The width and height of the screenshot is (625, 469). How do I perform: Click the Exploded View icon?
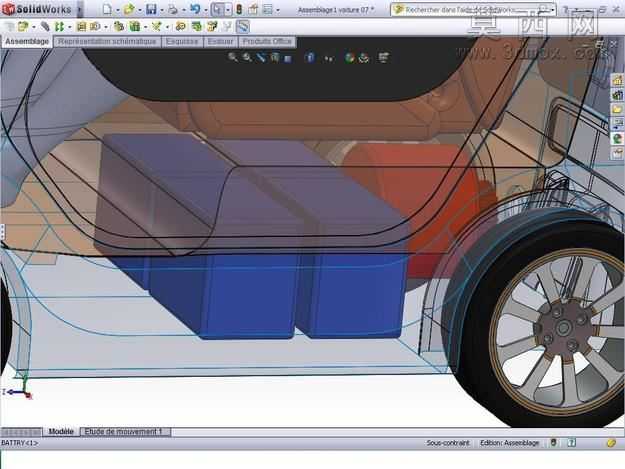coord(212,27)
